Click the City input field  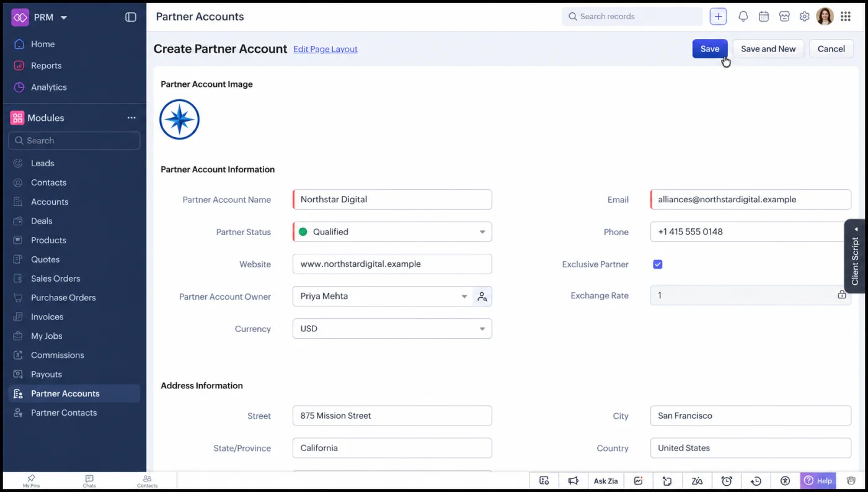tap(751, 416)
